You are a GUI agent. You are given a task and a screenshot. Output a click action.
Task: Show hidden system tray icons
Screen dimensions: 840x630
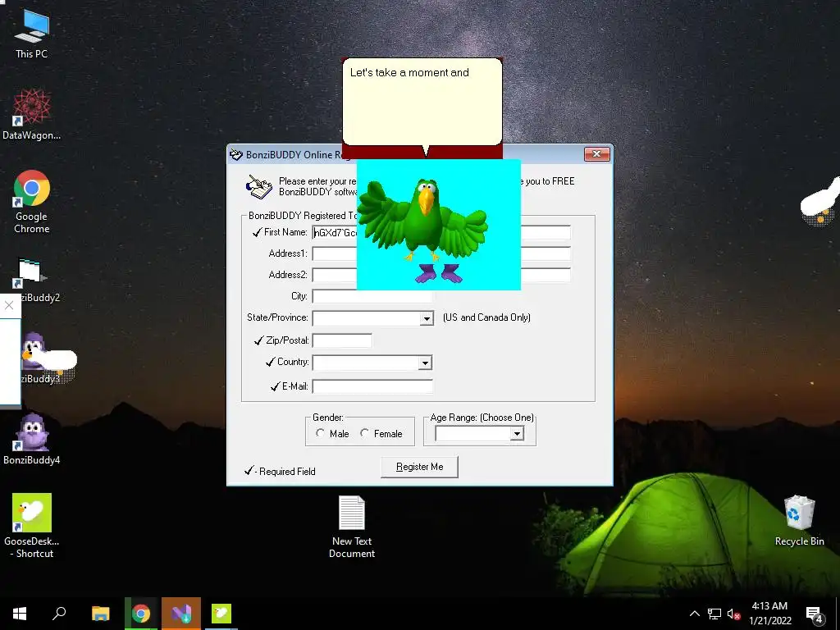[x=694, y=614]
